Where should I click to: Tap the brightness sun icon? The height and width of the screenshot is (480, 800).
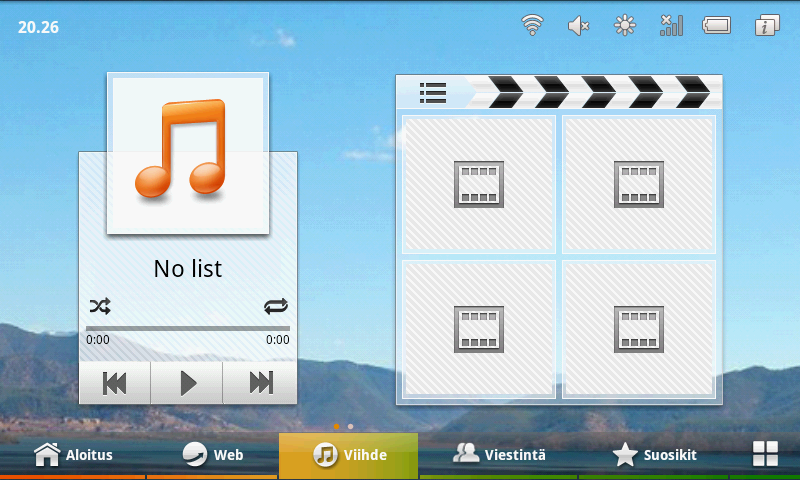click(625, 26)
